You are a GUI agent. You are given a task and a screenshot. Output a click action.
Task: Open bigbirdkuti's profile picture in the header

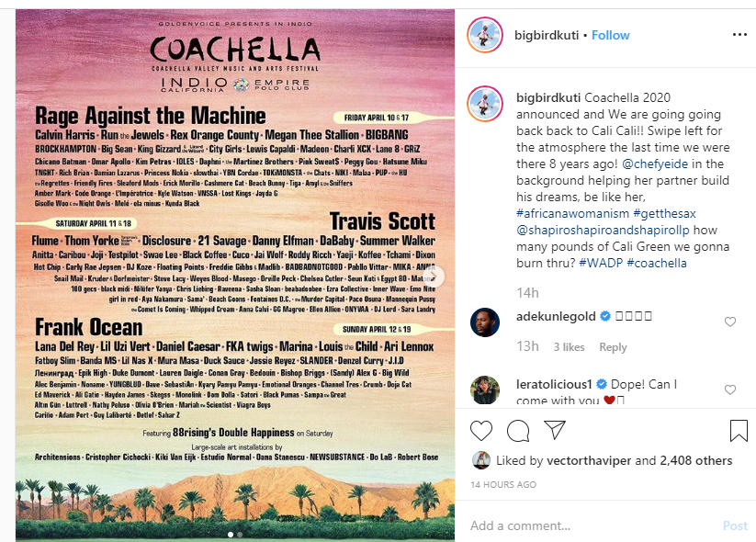484,35
